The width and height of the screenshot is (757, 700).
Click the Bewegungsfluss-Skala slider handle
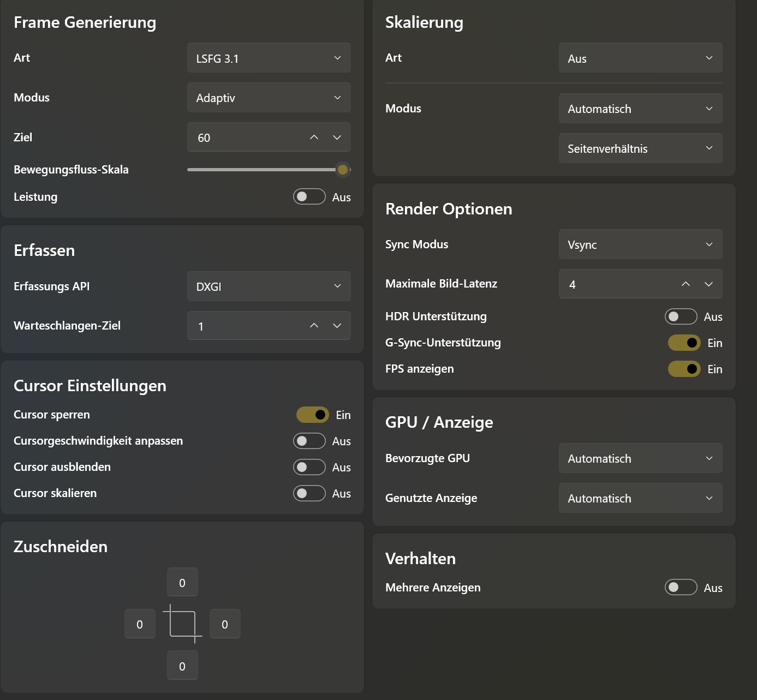tap(342, 170)
